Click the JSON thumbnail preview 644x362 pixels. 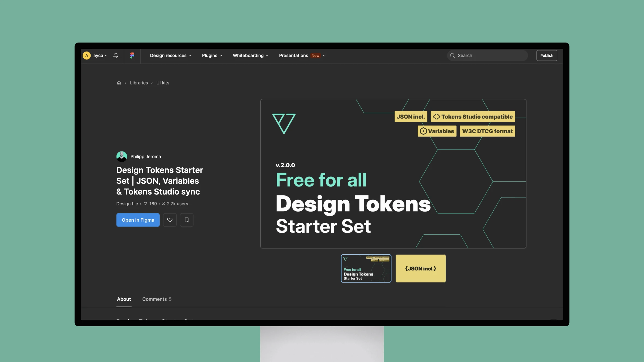(x=421, y=268)
